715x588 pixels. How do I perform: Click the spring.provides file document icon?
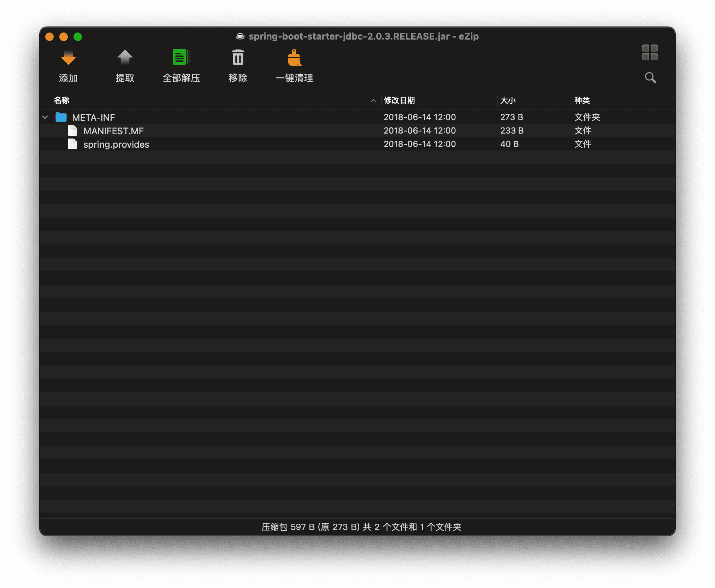tap(73, 144)
